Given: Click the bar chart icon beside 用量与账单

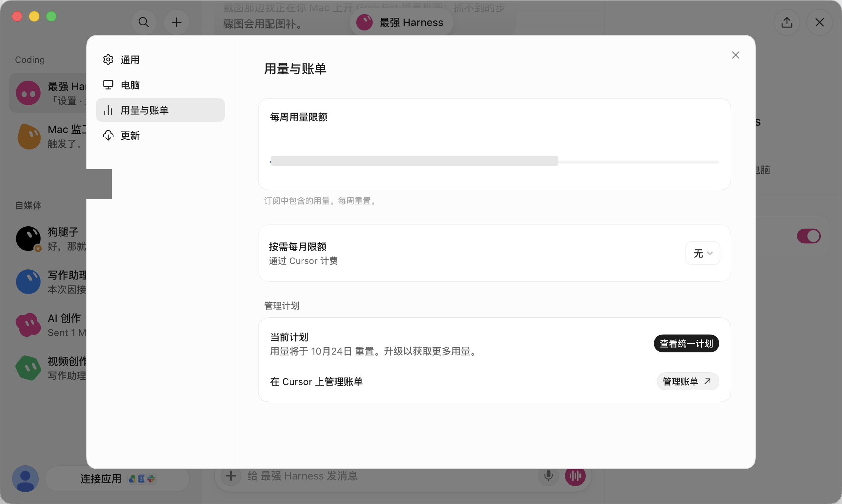Looking at the screenshot, I should tap(108, 110).
